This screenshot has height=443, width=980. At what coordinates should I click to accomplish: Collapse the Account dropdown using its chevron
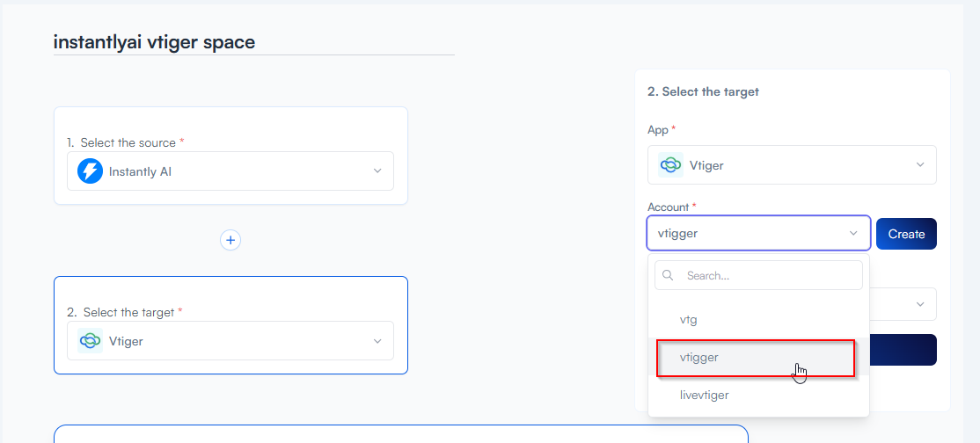tap(853, 234)
